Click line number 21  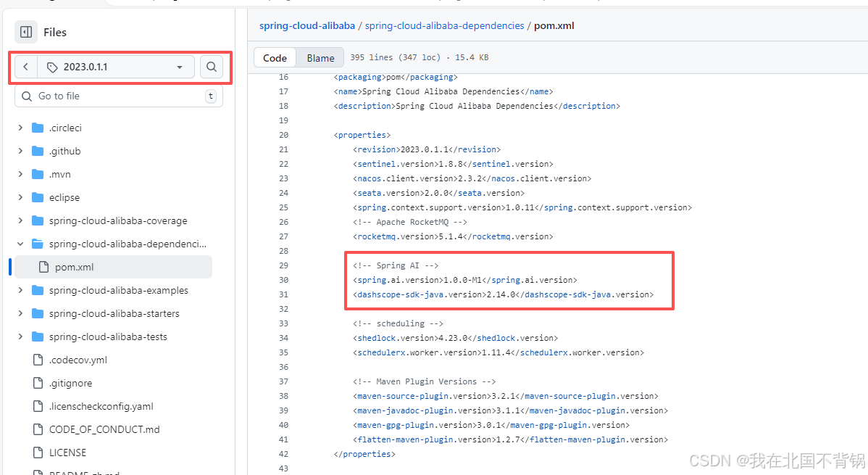[x=283, y=149]
